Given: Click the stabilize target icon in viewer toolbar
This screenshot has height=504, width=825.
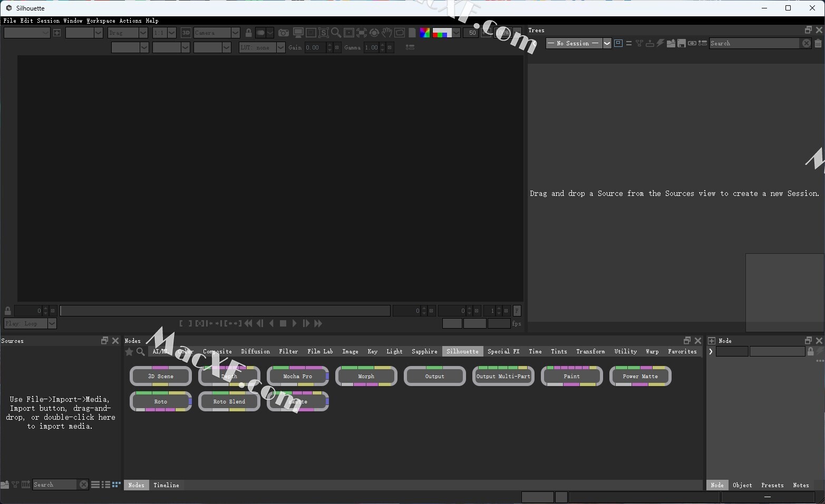Looking at the screenshot, I should coord(374,33).
